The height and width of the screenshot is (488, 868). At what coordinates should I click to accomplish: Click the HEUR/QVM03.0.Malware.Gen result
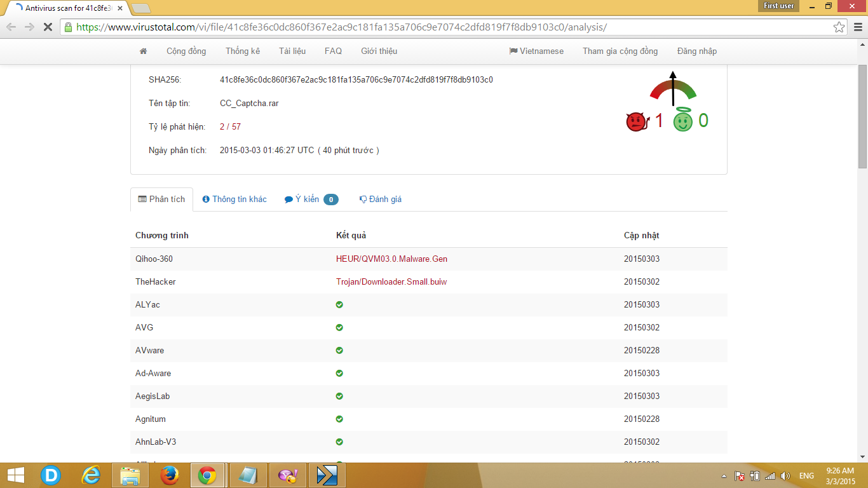(391, 259)
